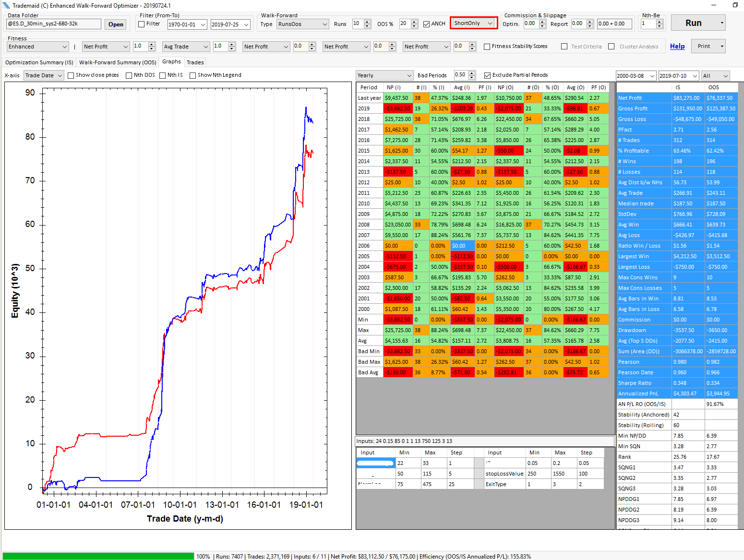Viewport: 744px width, 560px height.
Task: Open Walk-Forward Summary (OOS) tab
Action: (118, 62)
